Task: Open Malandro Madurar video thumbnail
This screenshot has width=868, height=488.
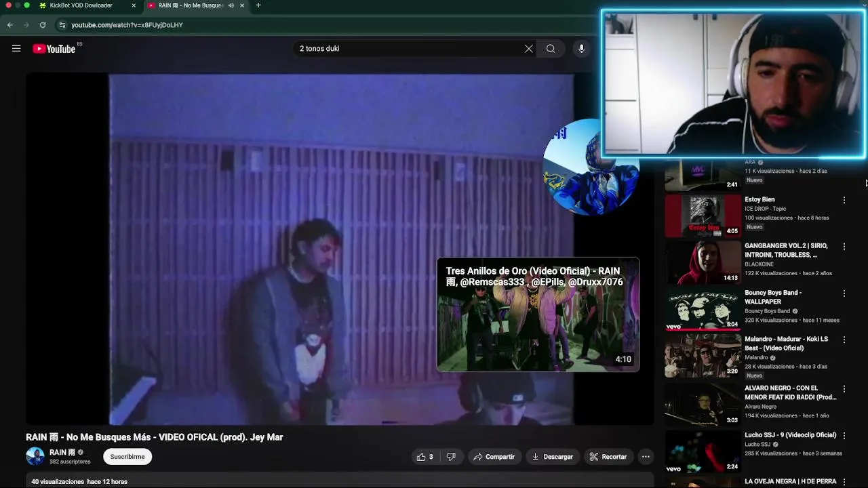Action: click(x=703, y=356)
